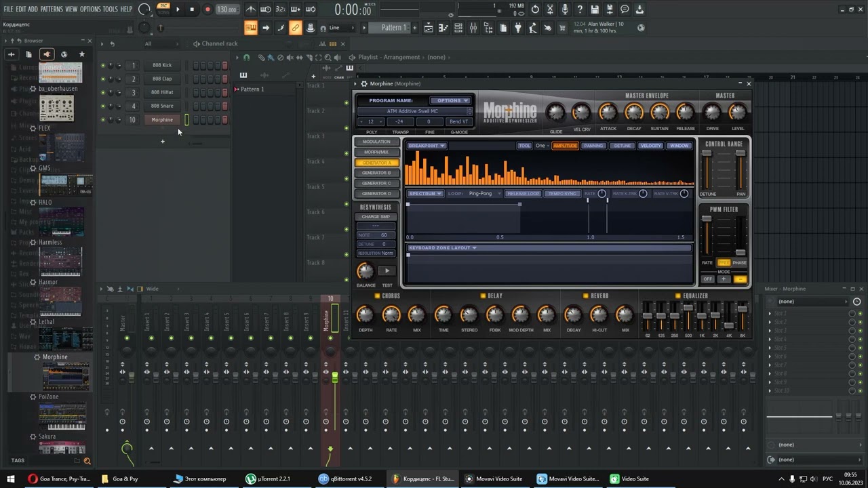This screenshot has width=868, height=488.
Task: Mute the 808 Kick channel green LED
Action: 103,66
